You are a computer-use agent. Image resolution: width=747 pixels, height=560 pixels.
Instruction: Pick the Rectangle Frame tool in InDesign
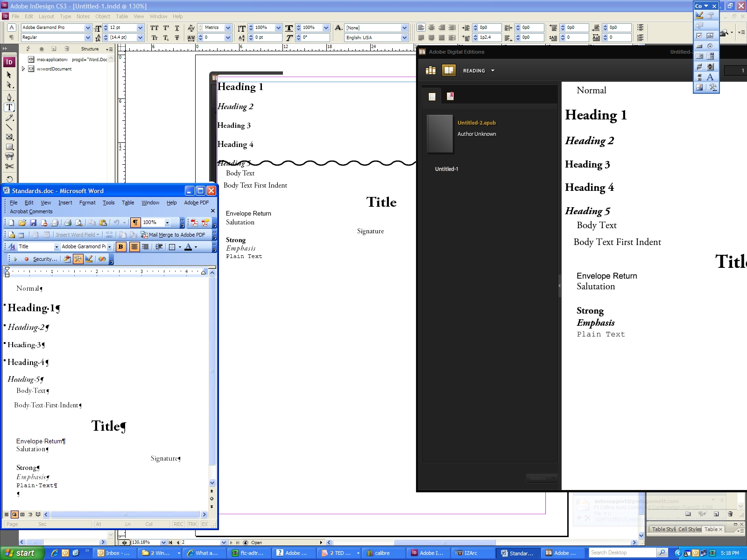coord(9,137)
